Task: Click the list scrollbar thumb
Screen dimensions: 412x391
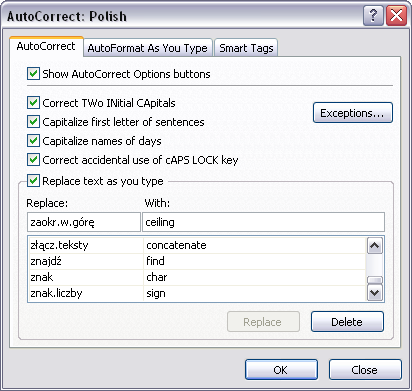Action: (375, 280)
